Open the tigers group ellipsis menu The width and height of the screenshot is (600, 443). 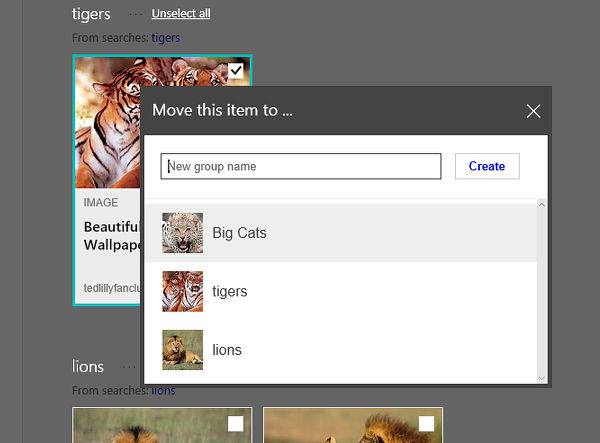(135, 15)
